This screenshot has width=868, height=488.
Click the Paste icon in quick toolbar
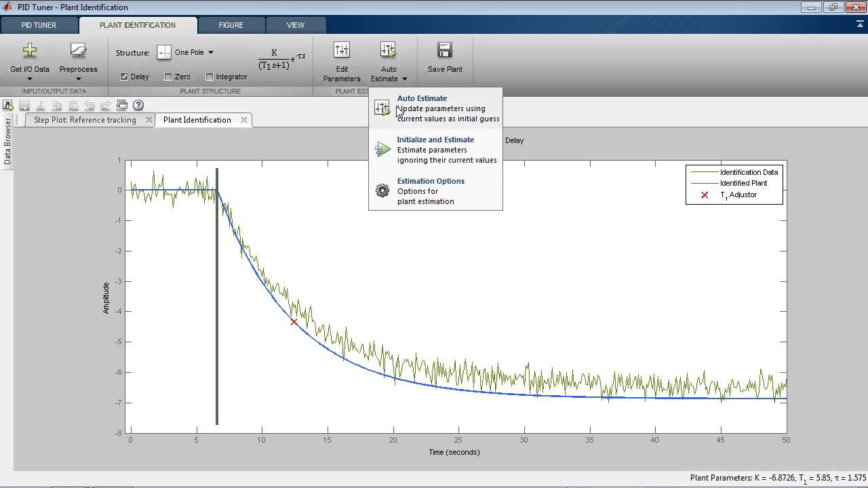pyautogui.click(x=73, y=105)
